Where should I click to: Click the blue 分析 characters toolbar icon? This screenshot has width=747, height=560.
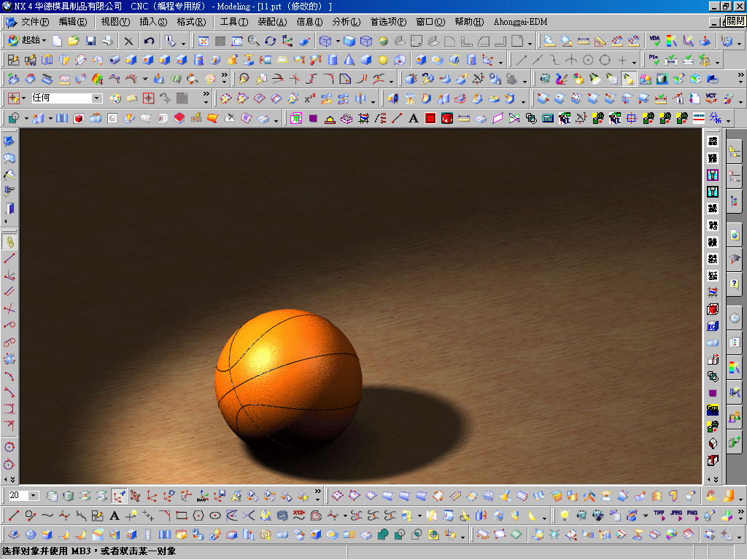pyautogui.click(x=715, y=118)
